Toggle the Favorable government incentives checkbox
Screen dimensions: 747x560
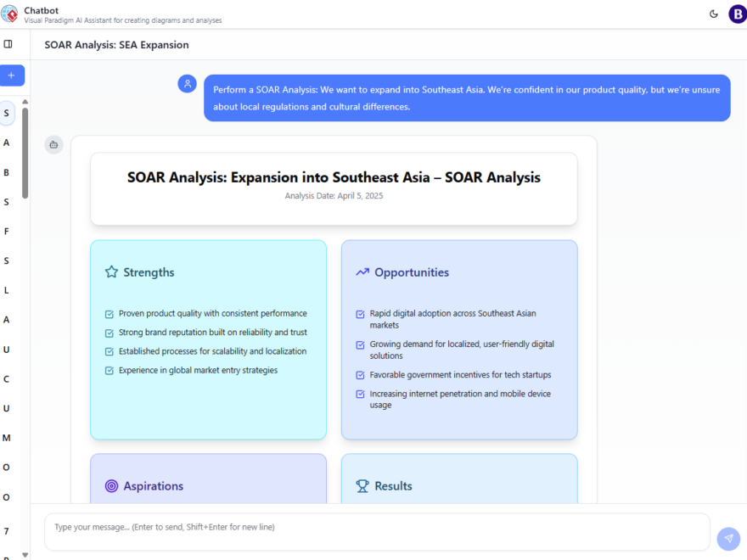click(360, 374)
